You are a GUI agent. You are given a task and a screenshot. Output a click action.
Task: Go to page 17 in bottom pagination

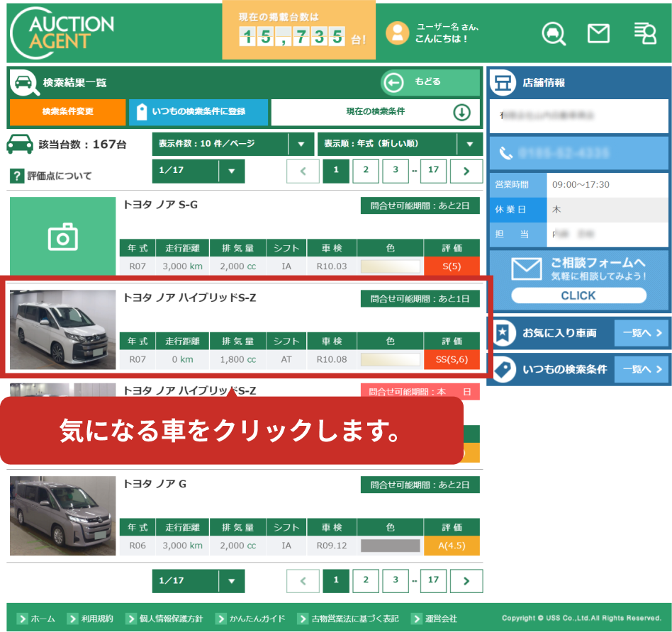(x=433, y=580)
